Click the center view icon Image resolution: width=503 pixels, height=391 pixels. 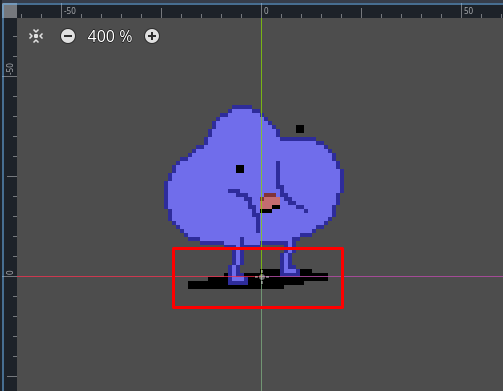(36, 36)
